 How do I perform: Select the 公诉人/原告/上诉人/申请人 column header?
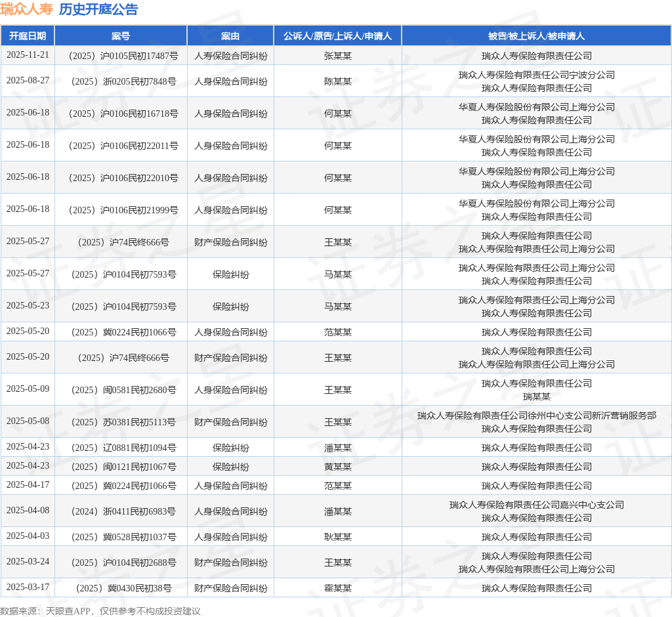(x=337, y=36)
